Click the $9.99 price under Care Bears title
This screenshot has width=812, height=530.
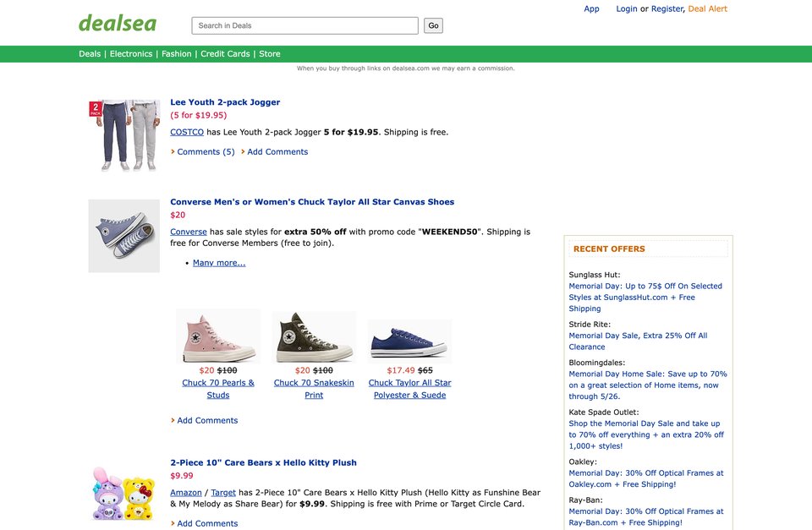pos(182,476)
